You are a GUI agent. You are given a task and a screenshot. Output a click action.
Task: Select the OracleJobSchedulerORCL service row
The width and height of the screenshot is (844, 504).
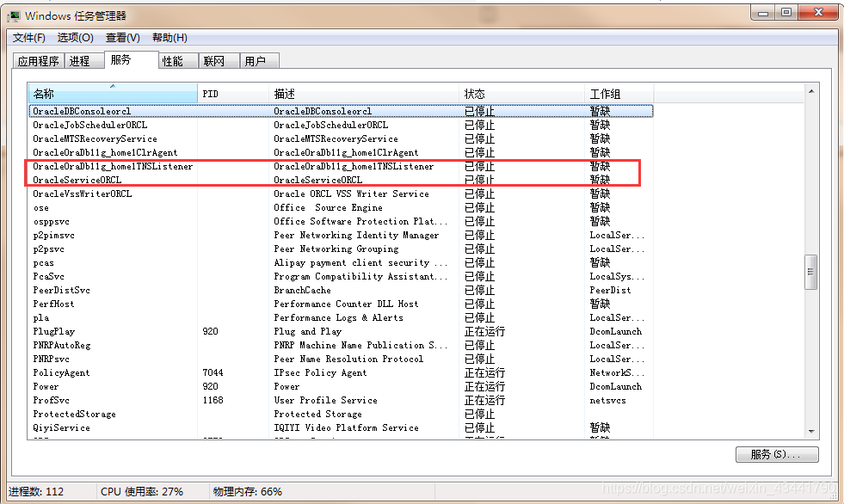pyautogui.click(x=341, y=125)
